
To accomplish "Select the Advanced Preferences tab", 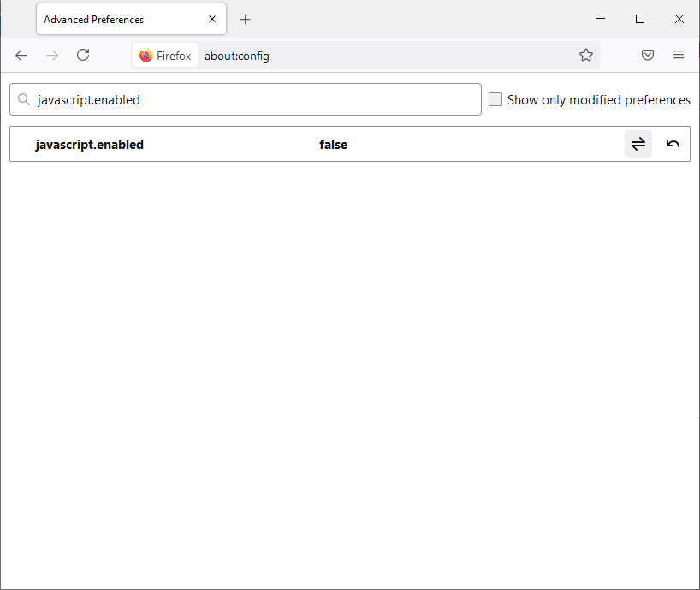I will (x=111, y=19).
